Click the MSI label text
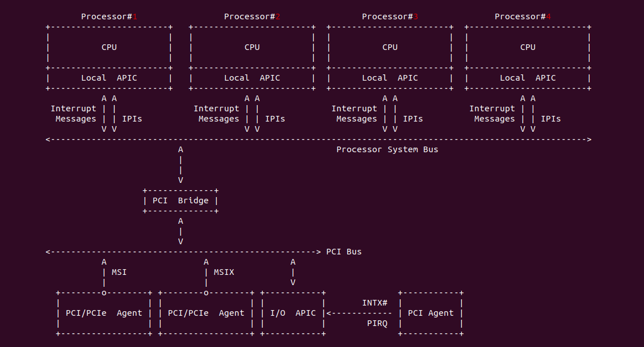 point(119,272)
